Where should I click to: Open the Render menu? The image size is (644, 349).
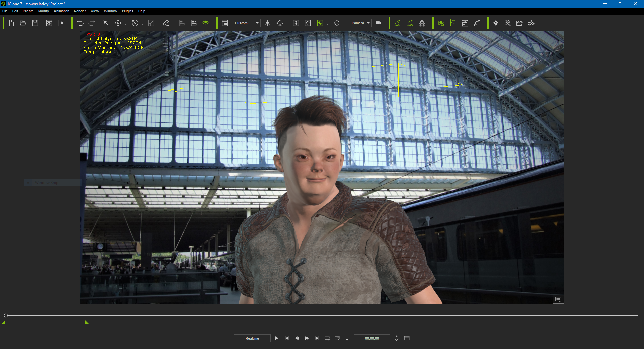[x=80, y=11]
